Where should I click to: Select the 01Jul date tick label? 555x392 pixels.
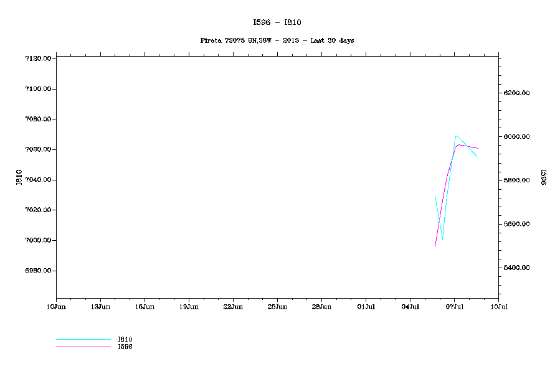tap(366, 307)
